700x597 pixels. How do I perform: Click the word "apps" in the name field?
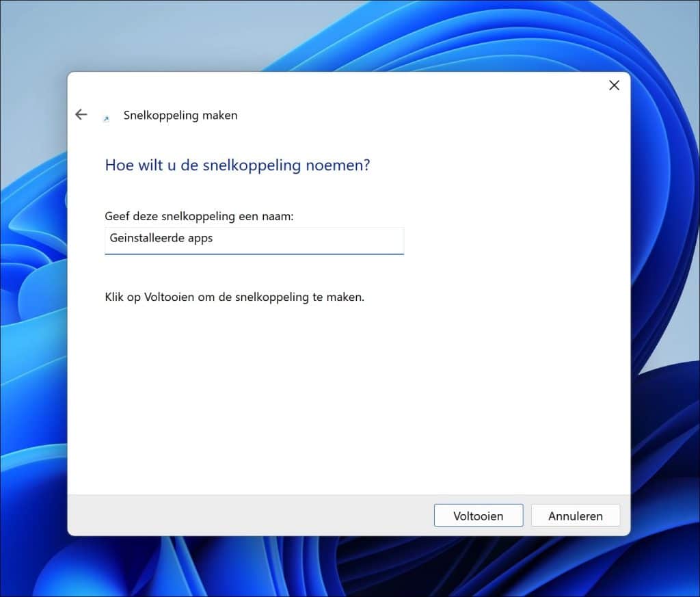coord(200,239)
